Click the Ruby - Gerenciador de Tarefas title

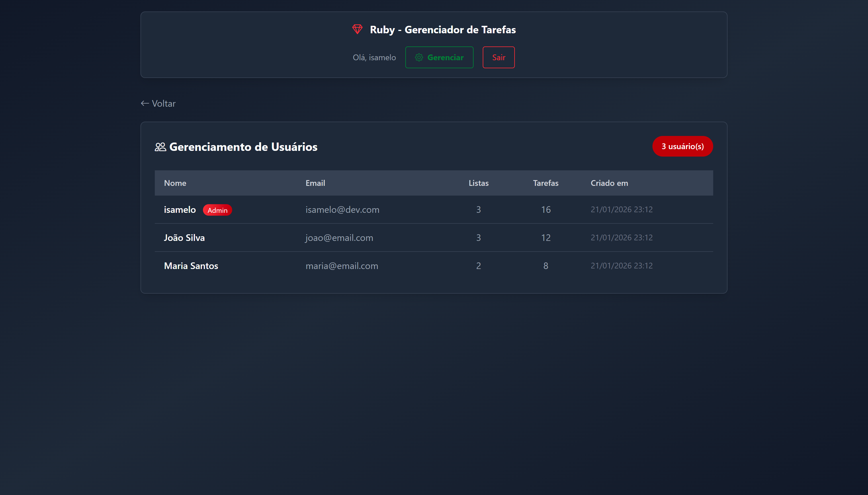[442, 30]
